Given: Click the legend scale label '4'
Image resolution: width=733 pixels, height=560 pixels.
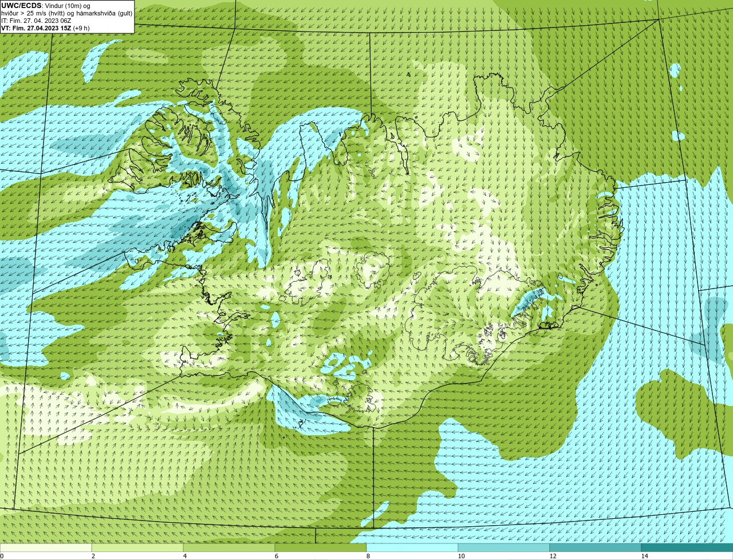Looking at the screenshot, I should click(x=184, y=556).
